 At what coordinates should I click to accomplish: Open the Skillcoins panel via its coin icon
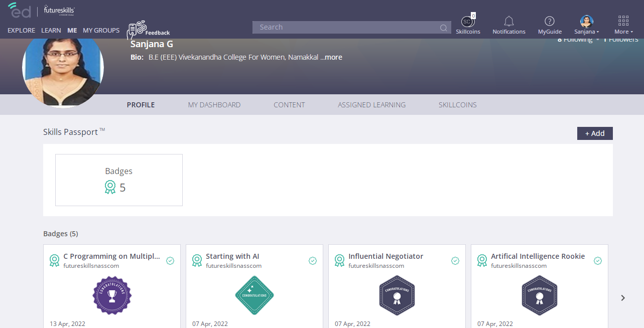(x=467, y=21)
